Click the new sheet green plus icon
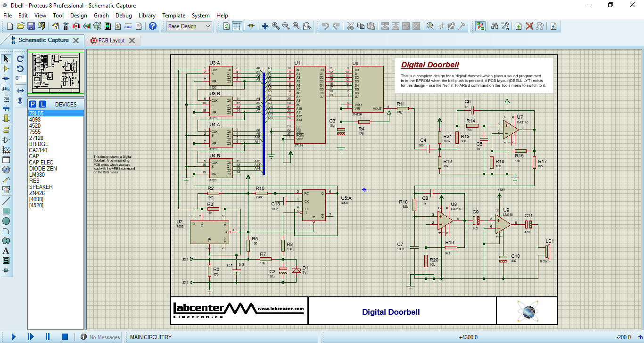 519,26
